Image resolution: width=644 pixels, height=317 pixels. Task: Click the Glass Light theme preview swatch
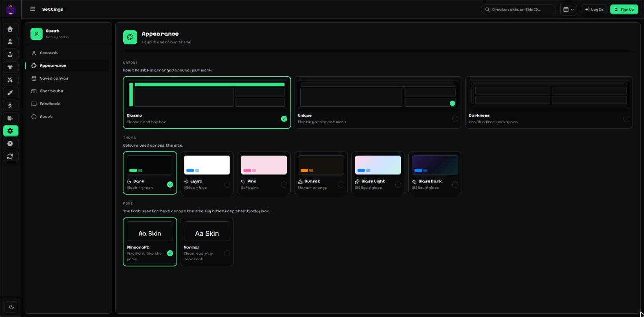(378, 165)
